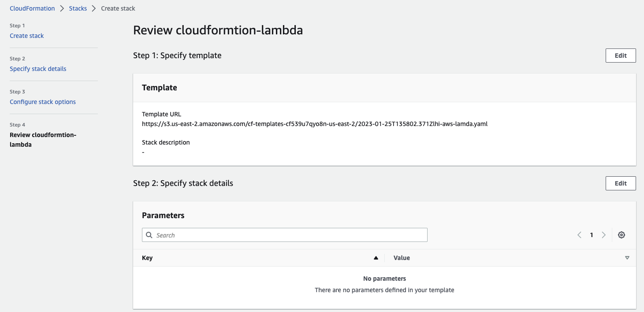Click the Stack description label

(x=166, y=142)
